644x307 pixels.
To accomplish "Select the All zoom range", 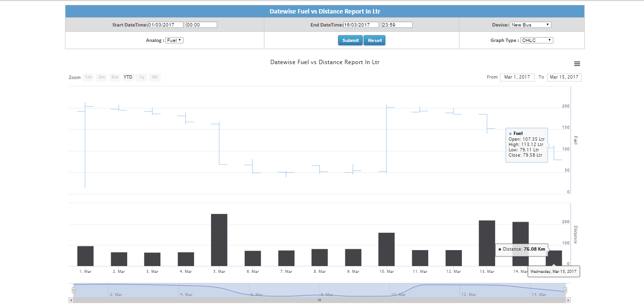I will click(155, 77).
